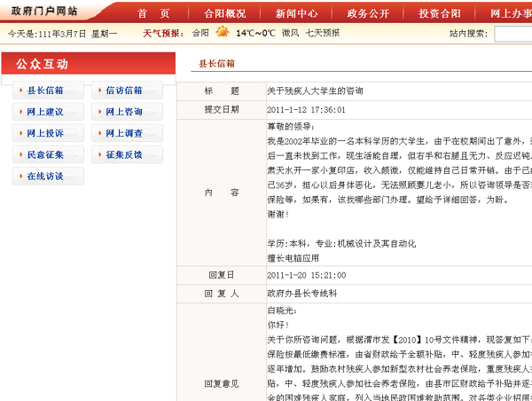Viewport: 532px width, 401px height.
Task: Select the 网上投诉 complaint button
Action: click(x=45, y=133)
